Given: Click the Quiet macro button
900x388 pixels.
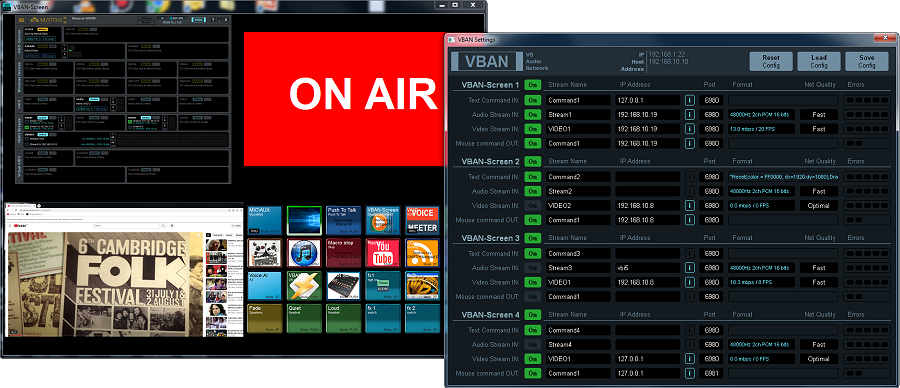Looking at the screenshot, I should 304,319.
